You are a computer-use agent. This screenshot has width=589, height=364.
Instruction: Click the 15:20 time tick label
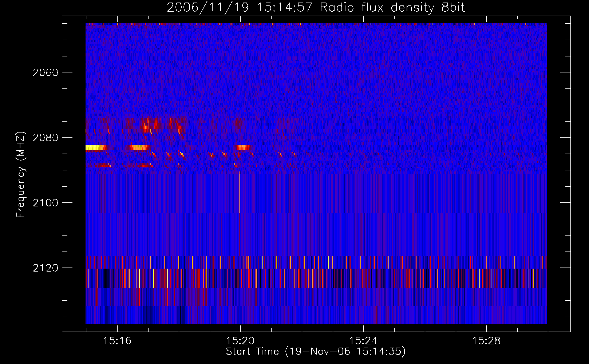[x=240, y=341]
